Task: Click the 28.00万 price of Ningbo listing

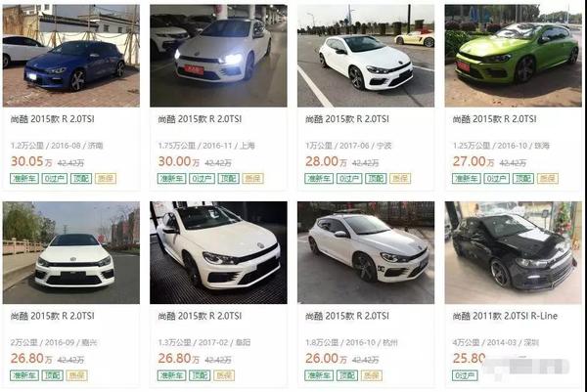Action: click(326, 161)
